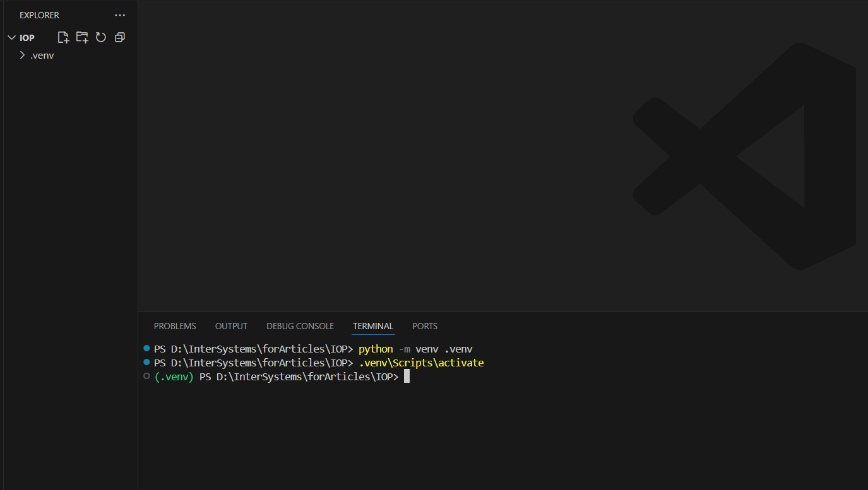This screenshot has width=868, height=490.
Task: Click the EXPLORER panel title
Action: pos(39,15)
